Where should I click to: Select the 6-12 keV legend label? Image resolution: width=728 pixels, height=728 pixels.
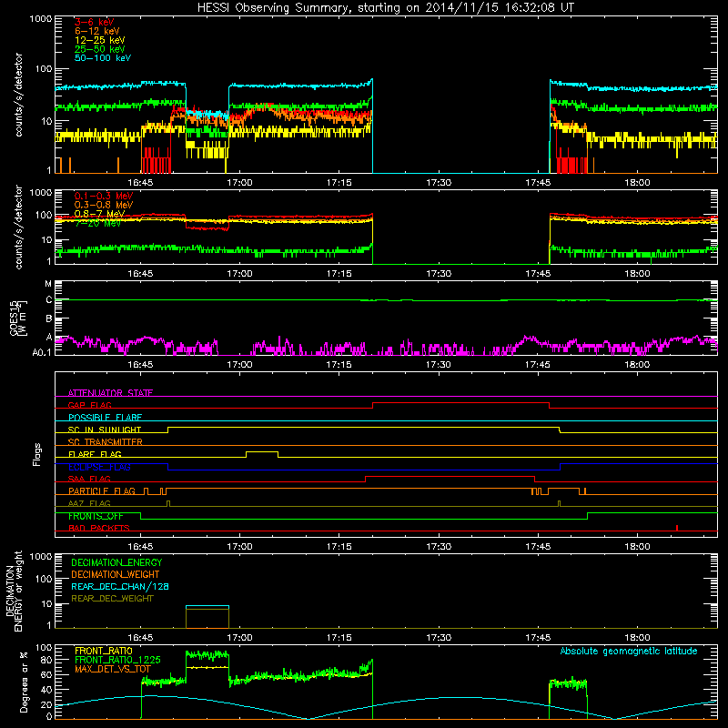pyautogui.click(x=97, y=31)
